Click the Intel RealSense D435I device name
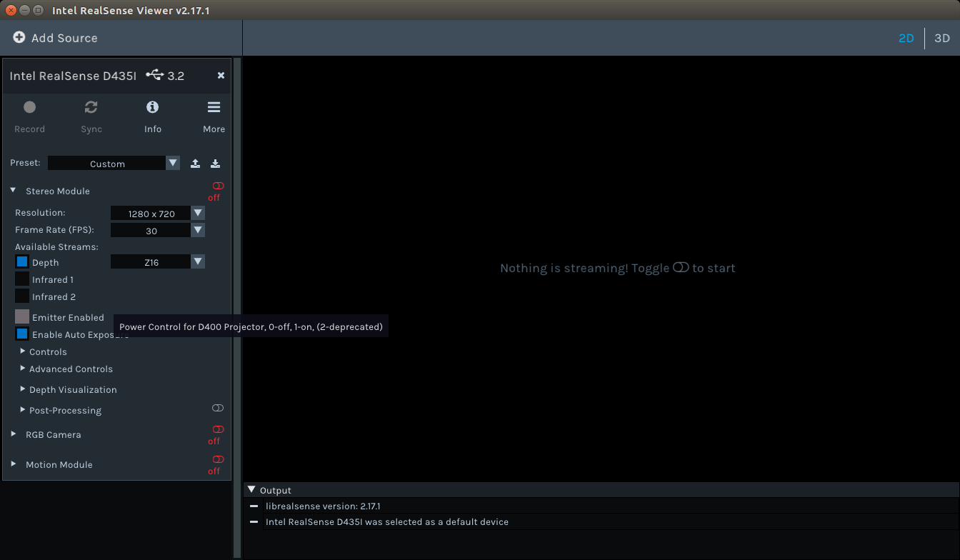This screenshot has height=560, width=960. coord(73,76)
